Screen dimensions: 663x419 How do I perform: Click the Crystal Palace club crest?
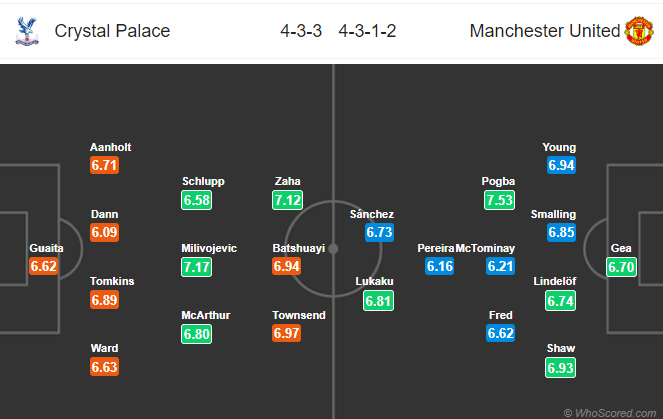[x=25, y=31]
